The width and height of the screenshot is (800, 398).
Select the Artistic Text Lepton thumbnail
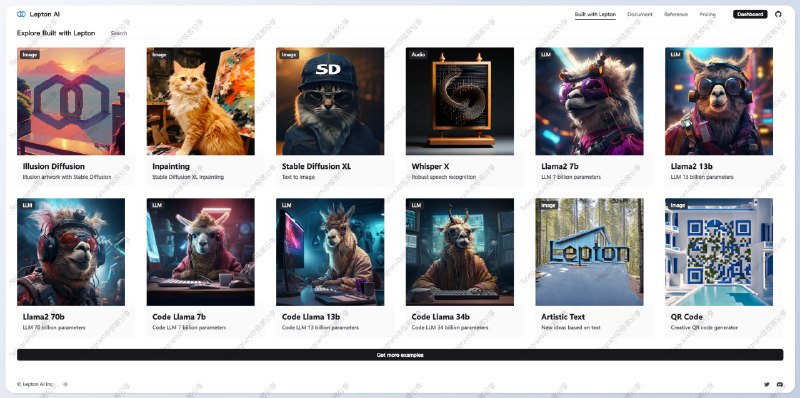(589, 252)
